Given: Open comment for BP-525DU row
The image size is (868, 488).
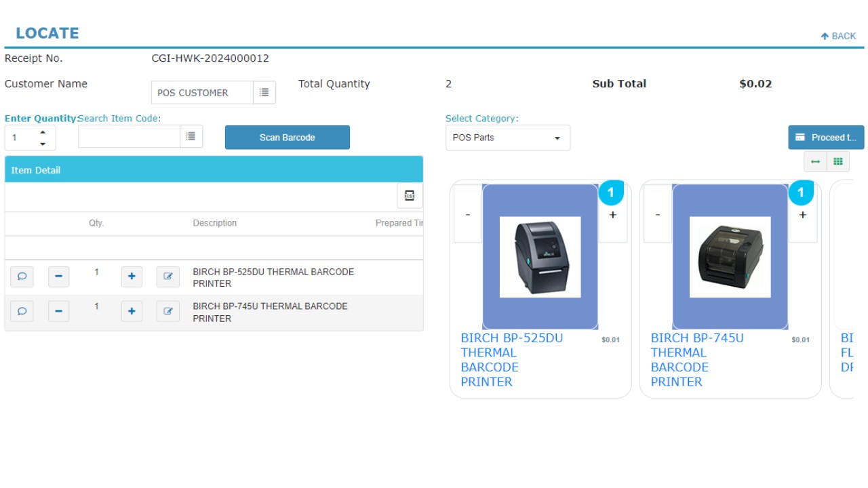Looking at the screenshot, I should coord(22,277).
